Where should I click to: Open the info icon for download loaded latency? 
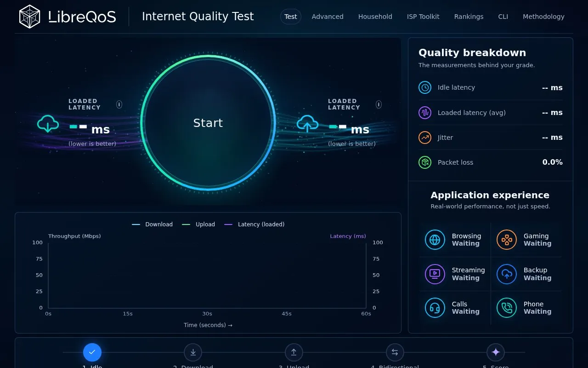pyautogui.click(x=119, y=104)
